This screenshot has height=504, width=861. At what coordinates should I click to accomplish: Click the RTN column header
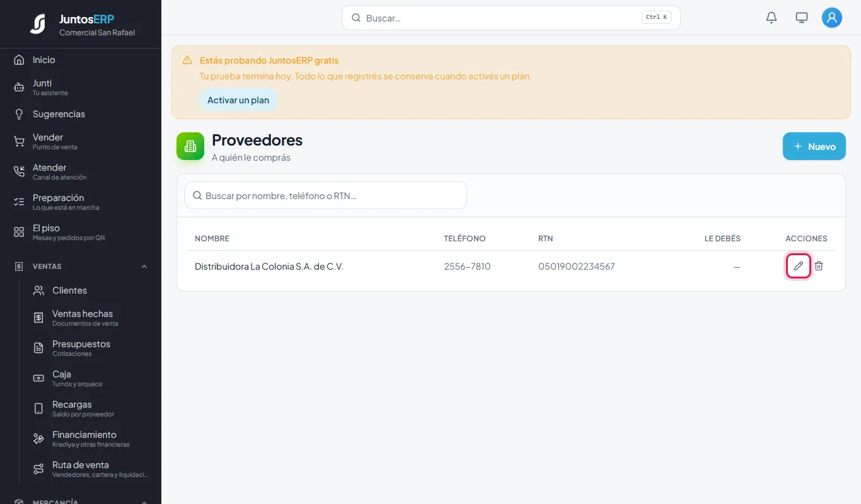[546, 239]
